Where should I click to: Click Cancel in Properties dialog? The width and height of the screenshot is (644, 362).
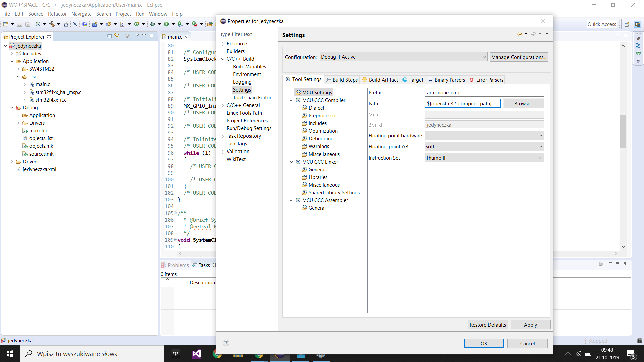point(527,343)
